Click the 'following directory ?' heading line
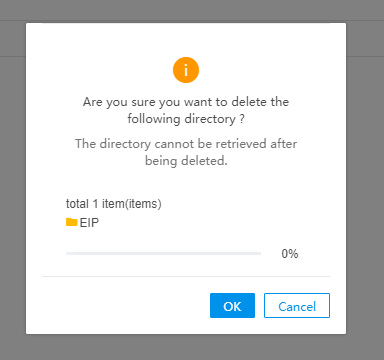The width and height of the screenshot is (384, 360). [186, 119]
